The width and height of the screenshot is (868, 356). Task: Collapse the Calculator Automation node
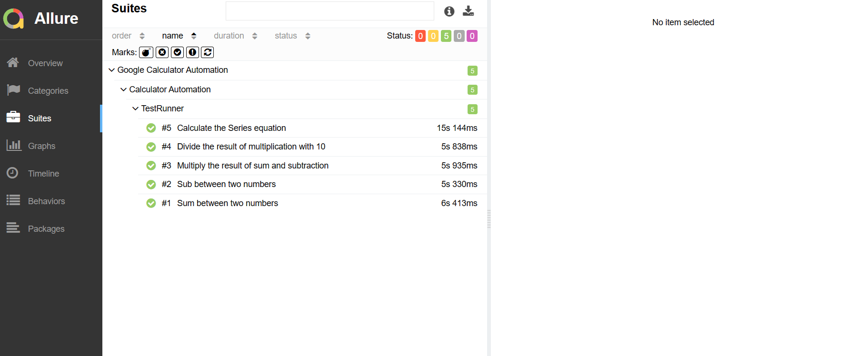(123, 89)
